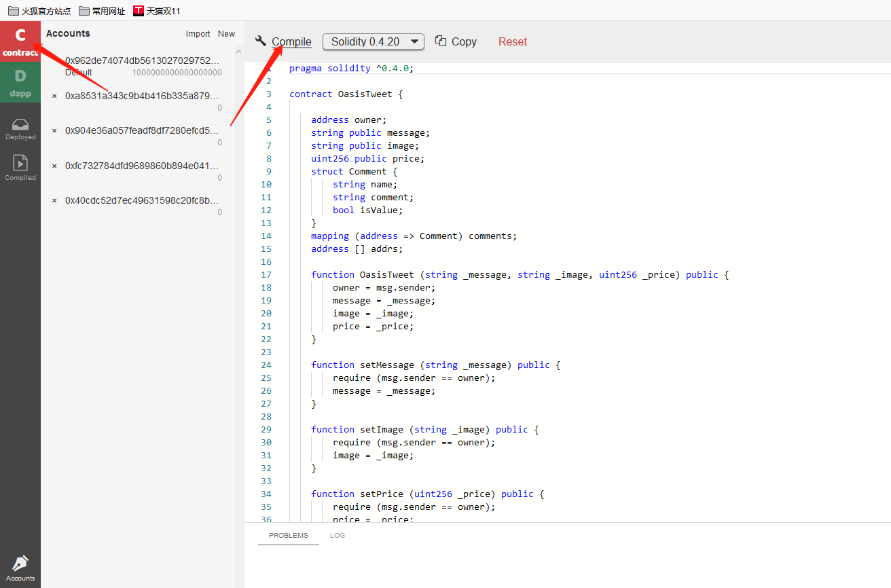The width and height of the screenshot is (891, 588).
Task: Open the Compiled contracts view
Action: coord(20,168)
